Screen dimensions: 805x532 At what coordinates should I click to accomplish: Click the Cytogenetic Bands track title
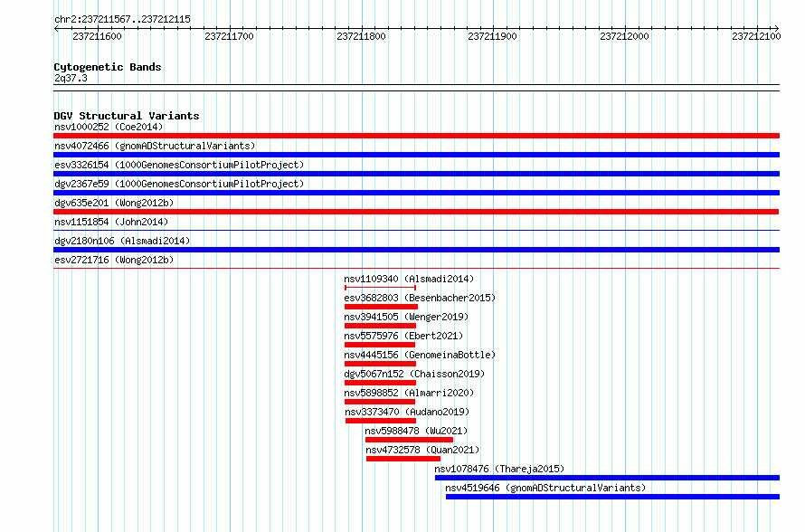(x=108, y=67)
